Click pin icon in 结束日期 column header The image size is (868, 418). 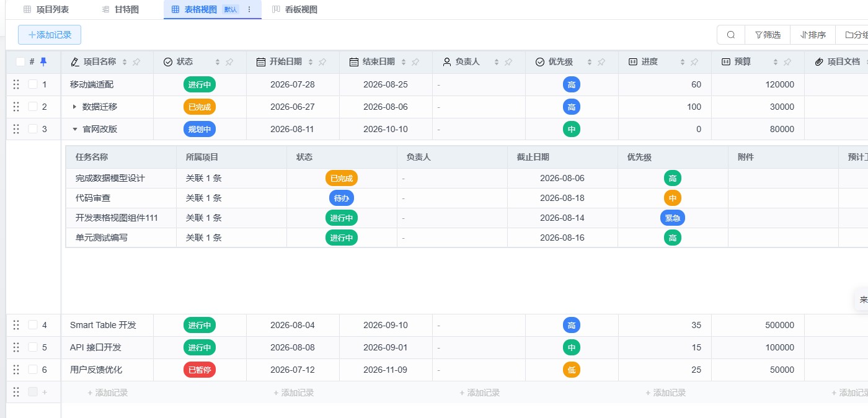(x=415, y=62)
